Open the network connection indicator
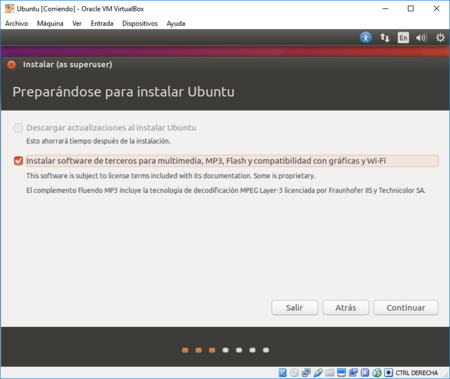 coord(385,38)
